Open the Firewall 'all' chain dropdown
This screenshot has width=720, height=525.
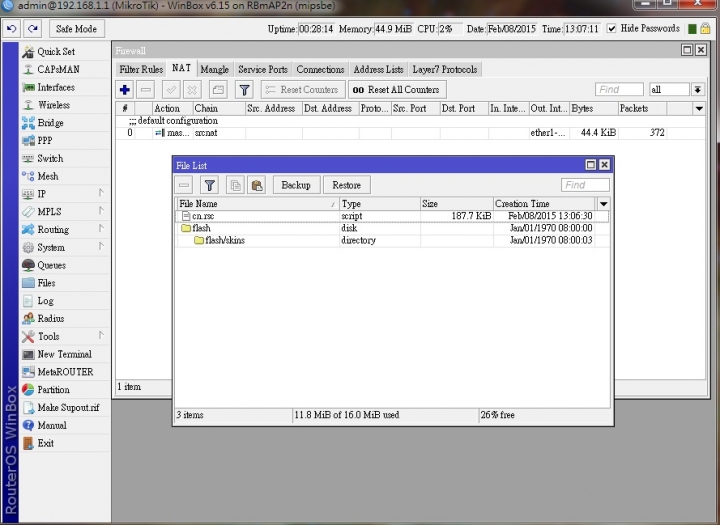coord(697,90)
